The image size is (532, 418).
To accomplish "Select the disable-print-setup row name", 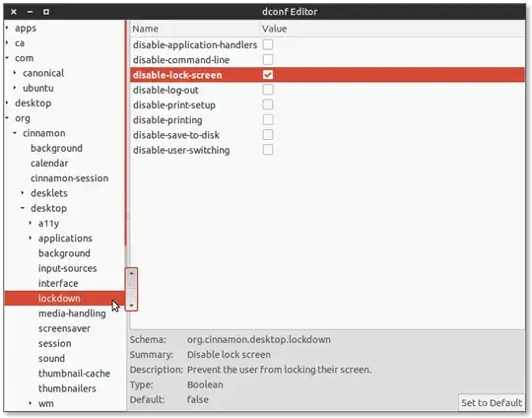I will 174,104.
